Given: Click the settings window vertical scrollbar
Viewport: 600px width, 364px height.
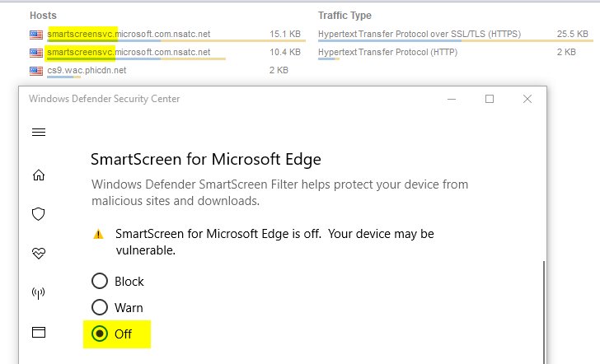Looking at the screenshot, I should [542, 313].
